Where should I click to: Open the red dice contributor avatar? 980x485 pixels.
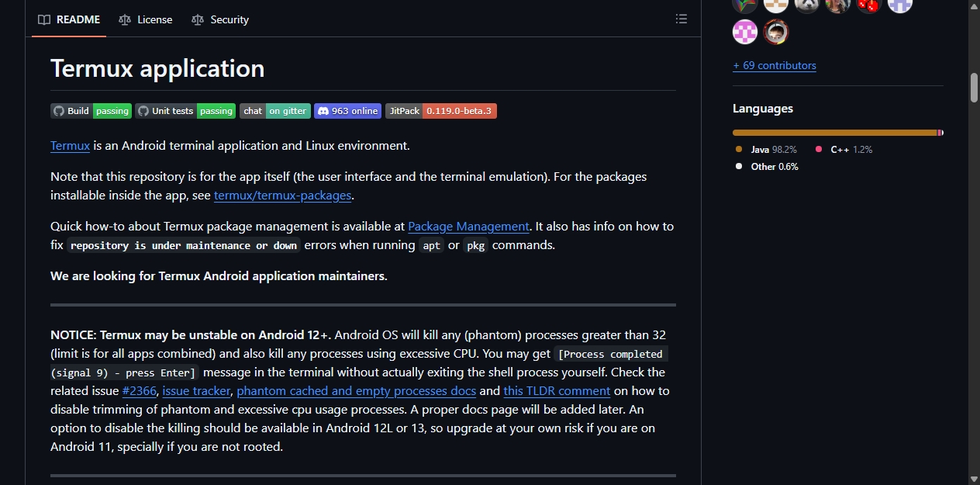pos(869,4)
